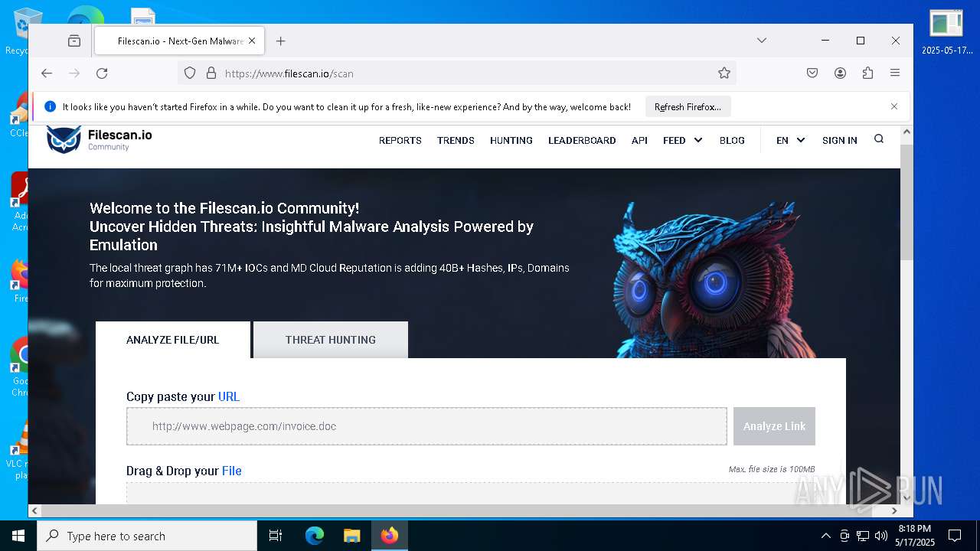Screen dimensions: 980x551
Task: Expand the EN language selector
Action: (x=790, y=141)
